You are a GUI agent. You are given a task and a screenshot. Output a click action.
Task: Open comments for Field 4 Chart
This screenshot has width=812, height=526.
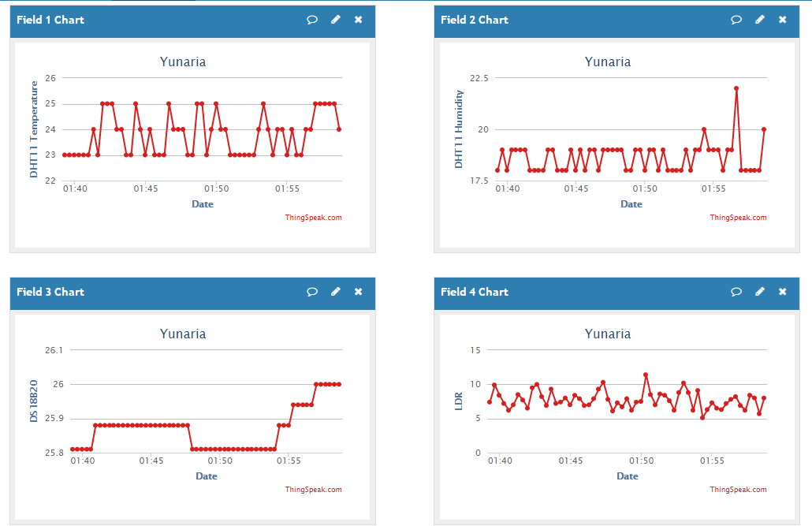(736, 292)
